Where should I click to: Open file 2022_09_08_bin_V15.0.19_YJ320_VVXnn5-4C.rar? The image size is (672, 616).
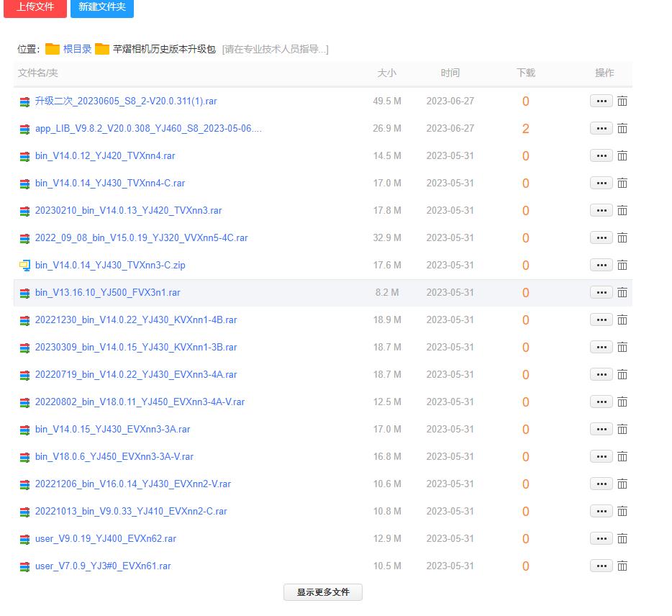click(141, 238)
